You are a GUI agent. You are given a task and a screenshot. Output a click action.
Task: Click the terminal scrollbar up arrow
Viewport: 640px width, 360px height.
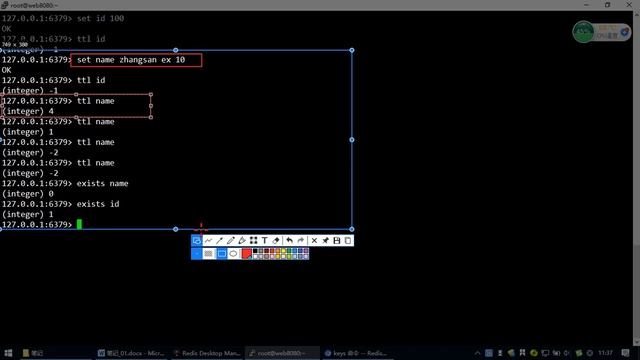click(x=636, y=14)
